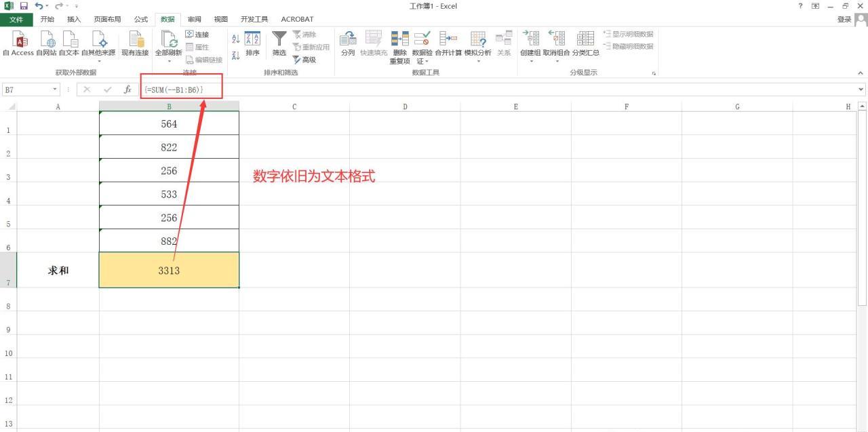Screen dimensions: 868x432
Task: Switch to the 页面布局 Page Layout tab
Action: 107,19
